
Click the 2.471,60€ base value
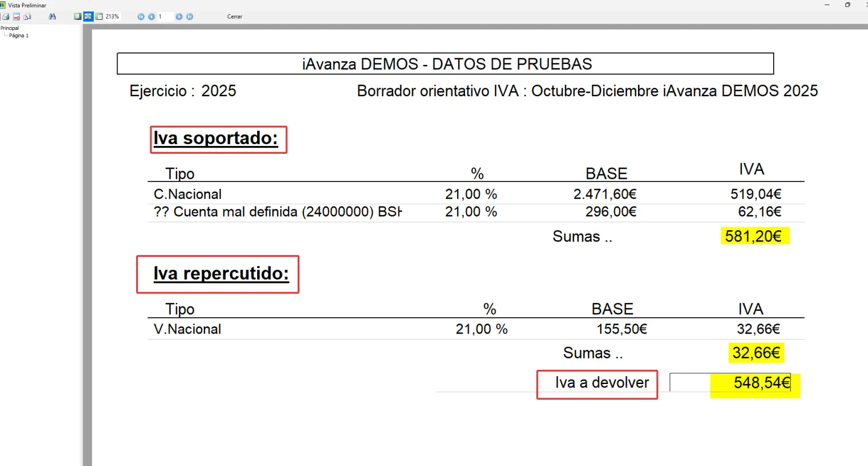pos(605,194)
